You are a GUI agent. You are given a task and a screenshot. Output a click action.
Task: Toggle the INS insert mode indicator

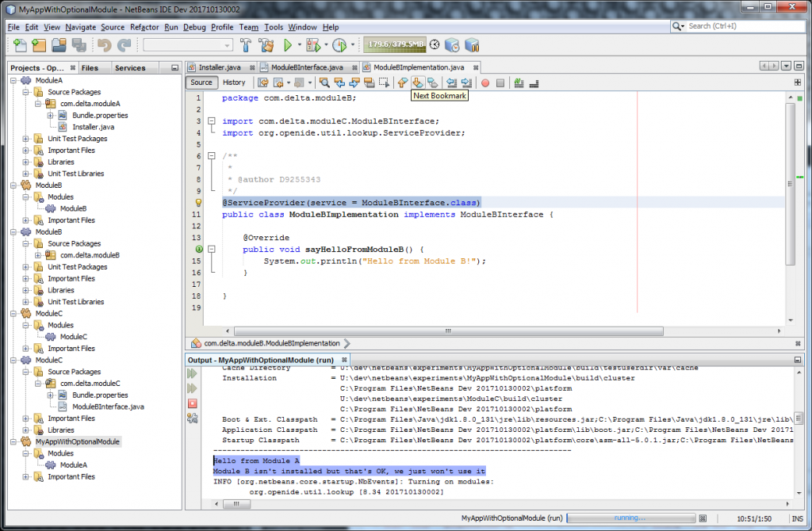(x=798, y=518)
